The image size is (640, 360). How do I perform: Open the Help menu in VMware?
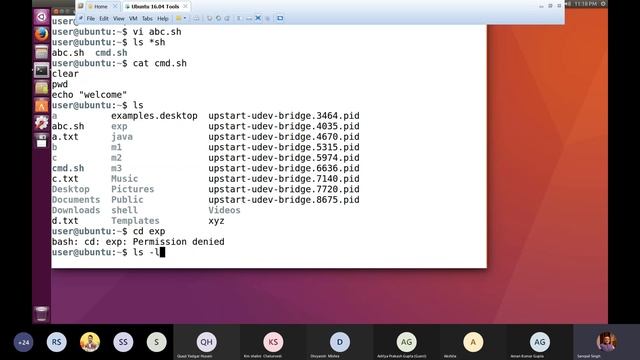click(163, 19)
